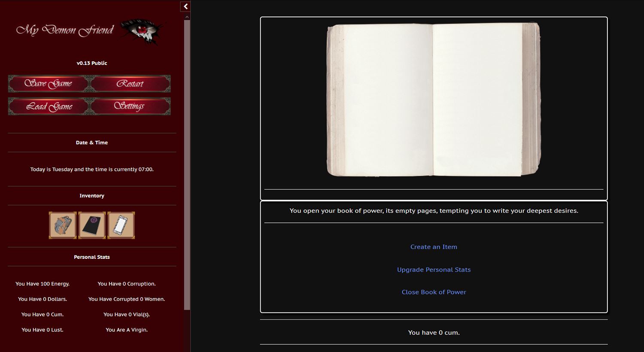Select the black book of power icon
Screen dimensions: 644x352
[92, 225]
